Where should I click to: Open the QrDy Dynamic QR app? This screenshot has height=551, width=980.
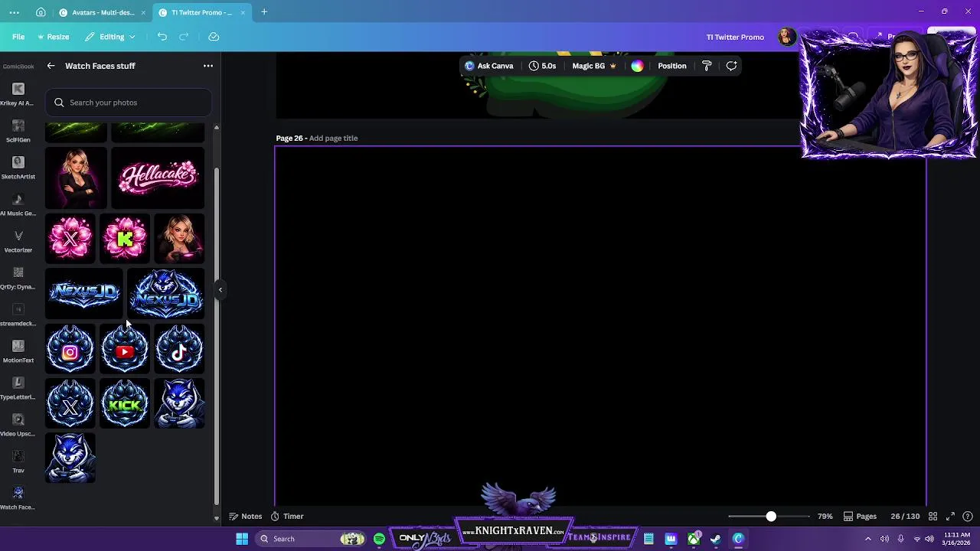tap(18, 278)
